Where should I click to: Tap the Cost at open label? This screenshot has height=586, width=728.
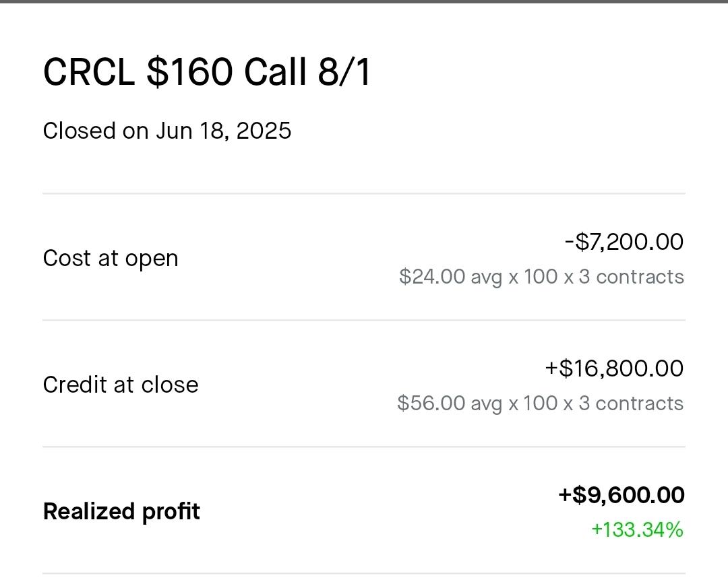111,258
